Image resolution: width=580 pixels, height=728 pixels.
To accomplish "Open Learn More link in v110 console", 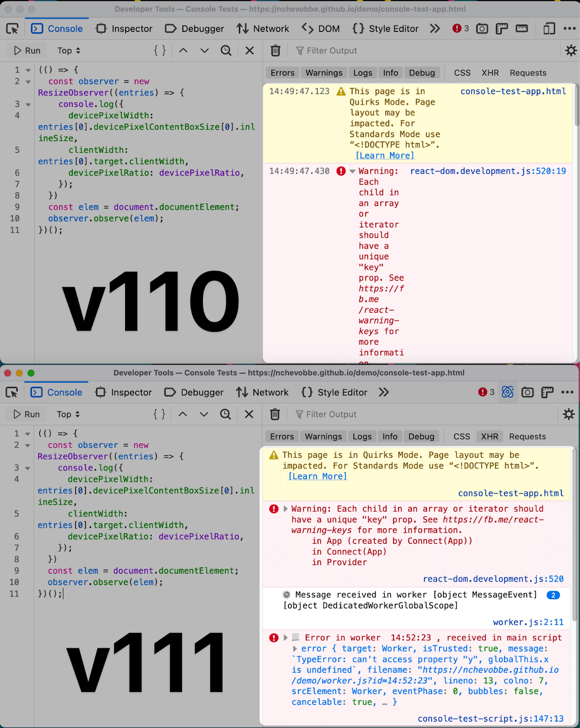I will click(x=385, y=156).
